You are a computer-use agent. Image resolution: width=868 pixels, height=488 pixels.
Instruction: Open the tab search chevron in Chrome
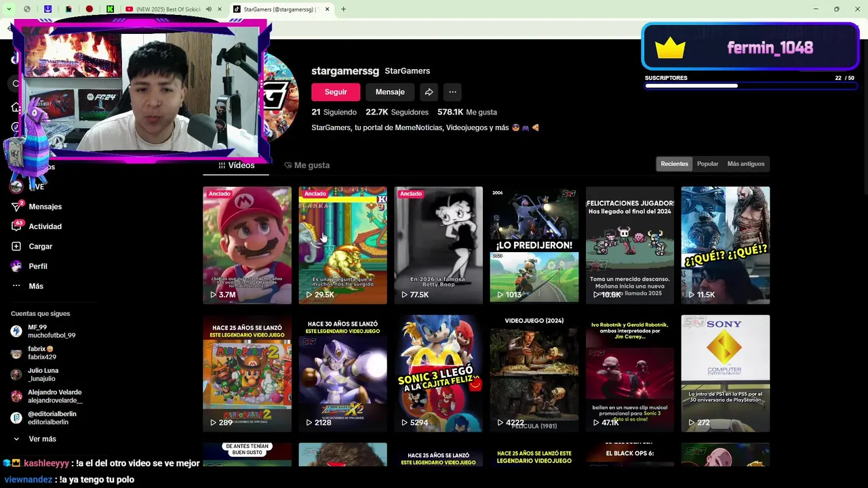(x=9, y=9)
